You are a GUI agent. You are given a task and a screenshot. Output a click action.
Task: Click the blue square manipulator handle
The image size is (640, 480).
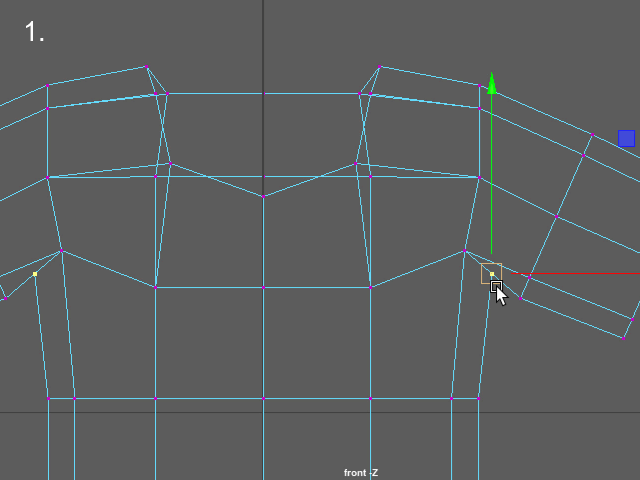pyautogui.click(x=626, y=138)
